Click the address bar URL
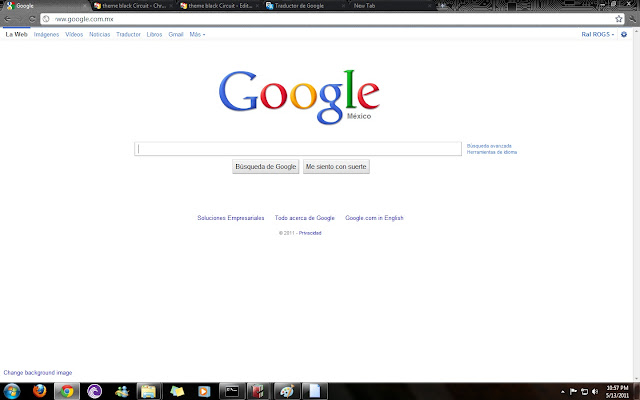640x400 pixels. (84, 19)
